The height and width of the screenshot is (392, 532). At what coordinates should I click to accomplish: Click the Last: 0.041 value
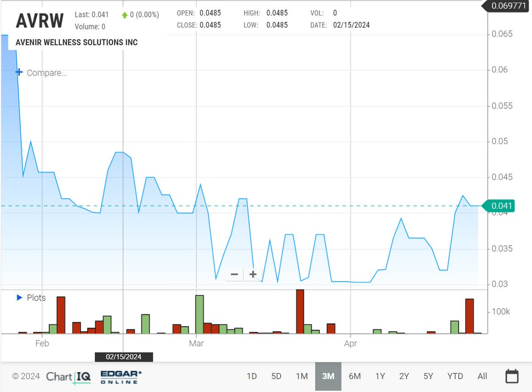coord(92,15)
